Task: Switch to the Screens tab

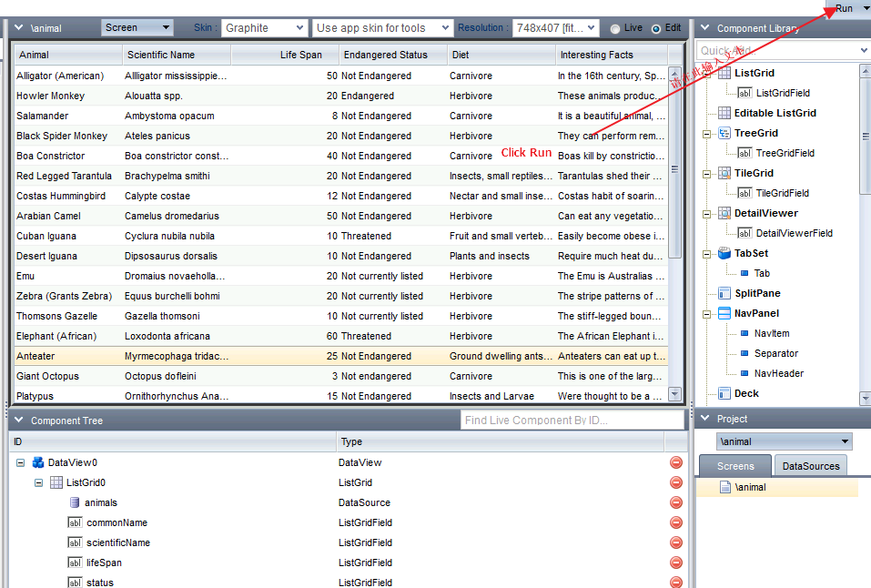Action: (x=735, y=466)
